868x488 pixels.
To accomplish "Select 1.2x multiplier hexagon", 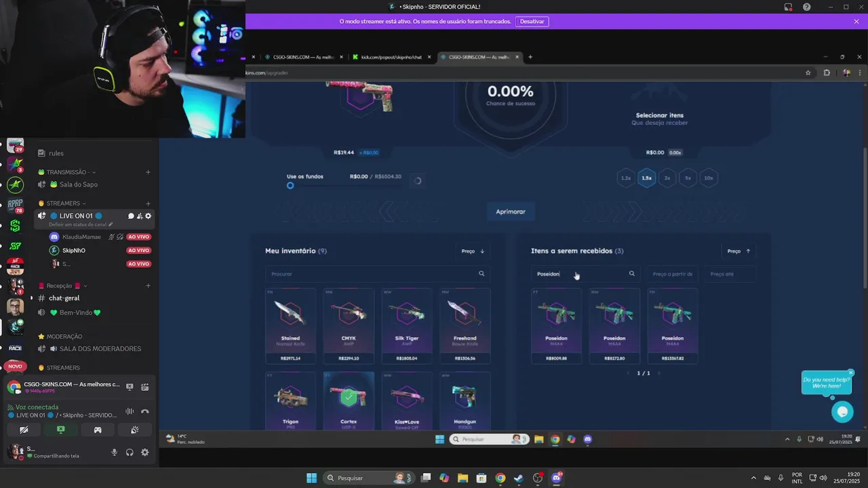I will (x=626, y=178).
